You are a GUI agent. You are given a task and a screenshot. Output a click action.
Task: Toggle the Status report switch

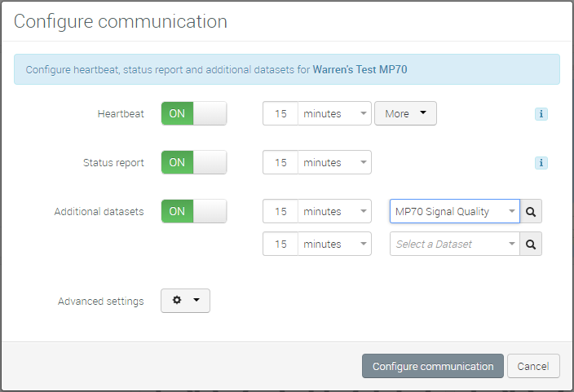point(193,162)
